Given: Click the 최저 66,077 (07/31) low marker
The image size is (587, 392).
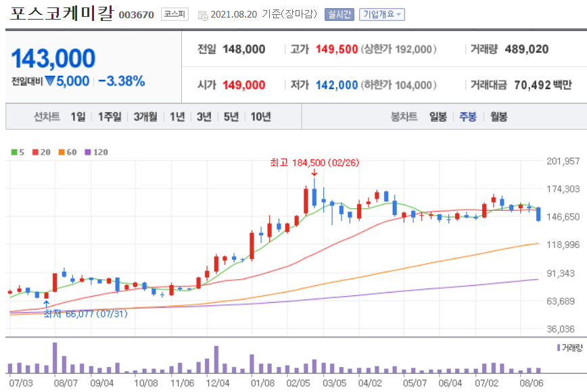Looking at the screenshot, I should [x=86, y=314].
